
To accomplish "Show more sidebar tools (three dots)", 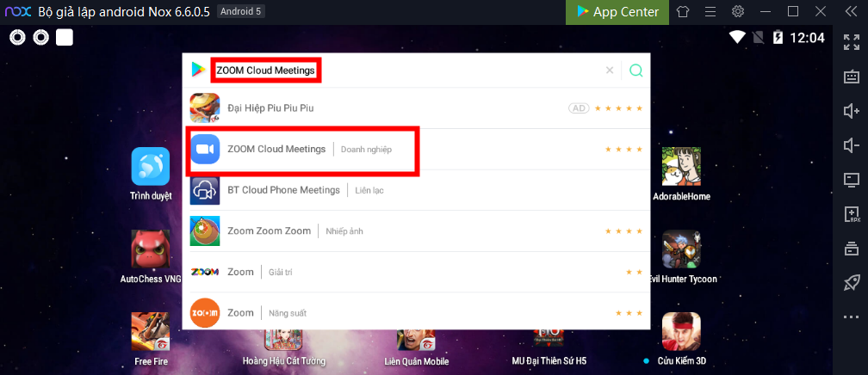I will tap(852, 317).
